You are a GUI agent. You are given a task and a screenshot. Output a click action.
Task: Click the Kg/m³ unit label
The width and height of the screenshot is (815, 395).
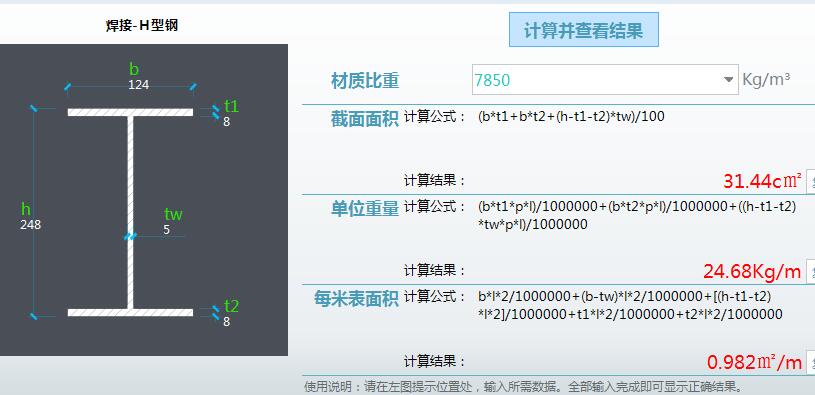pyautogui.click(x=766, y=80)
